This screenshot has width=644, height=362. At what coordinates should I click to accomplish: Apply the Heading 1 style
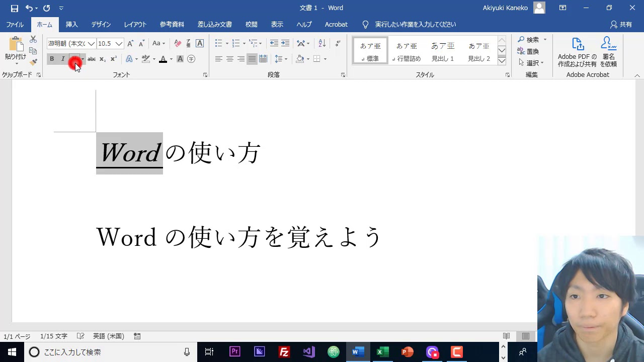443,50
